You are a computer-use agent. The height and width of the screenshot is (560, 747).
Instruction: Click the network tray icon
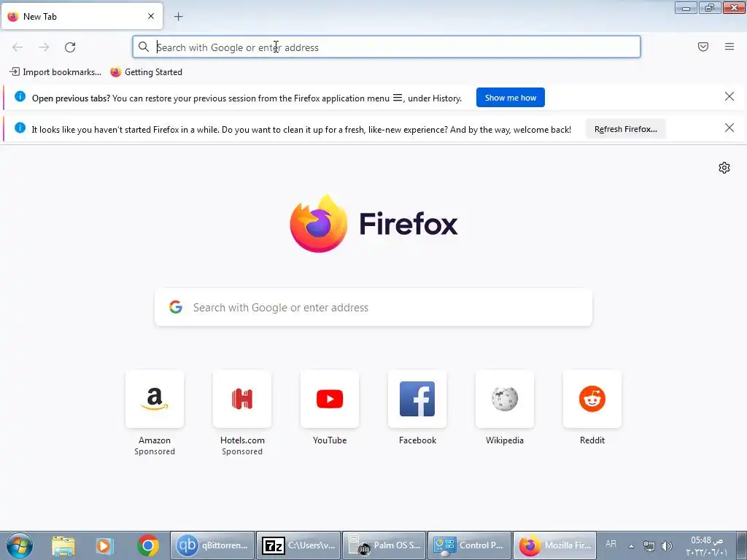tap(649, 546)
